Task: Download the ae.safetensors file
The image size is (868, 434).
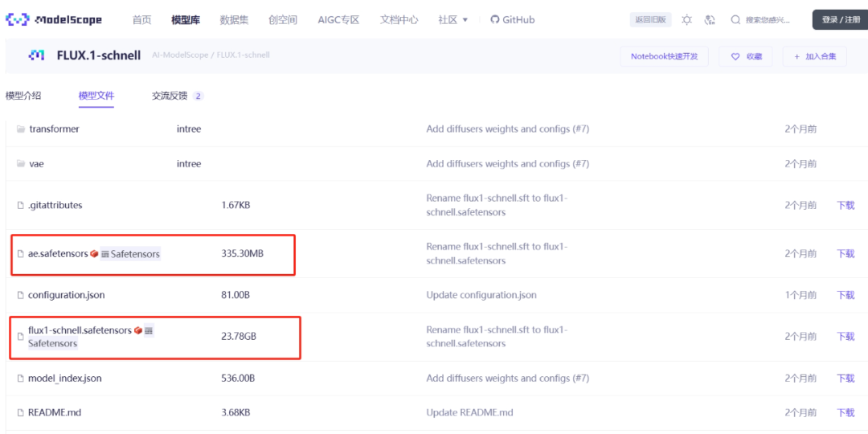Action: click(845, 253)
